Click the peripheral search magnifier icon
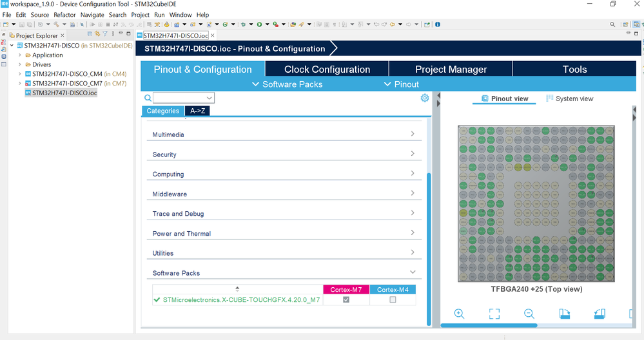This screenshot has width=644, height=340. tap(148, 98)
